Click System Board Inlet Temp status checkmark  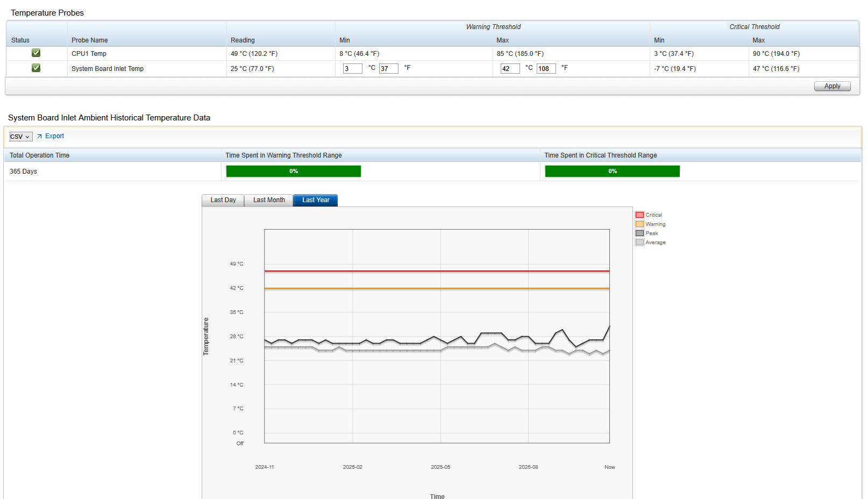click(x=36, y=68)
